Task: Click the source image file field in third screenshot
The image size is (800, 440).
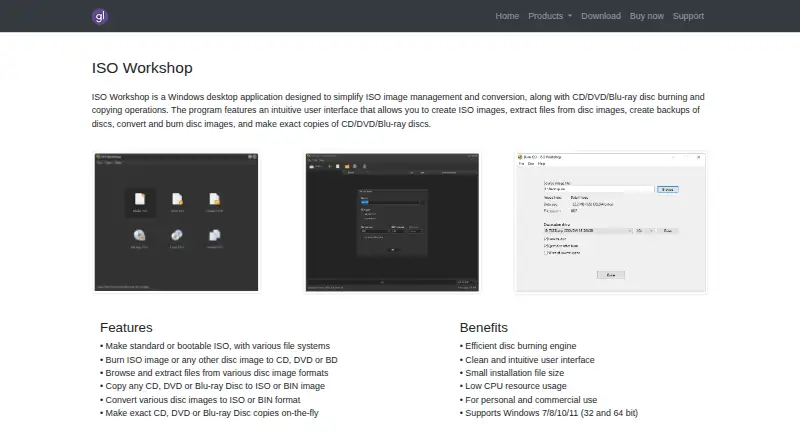Action: 598,189
